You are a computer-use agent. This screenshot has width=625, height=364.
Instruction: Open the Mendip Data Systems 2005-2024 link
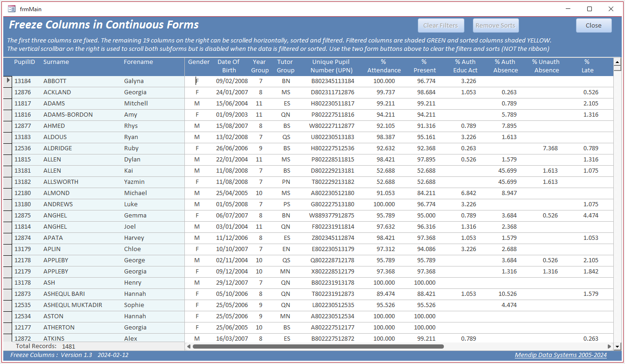[561, 355]
